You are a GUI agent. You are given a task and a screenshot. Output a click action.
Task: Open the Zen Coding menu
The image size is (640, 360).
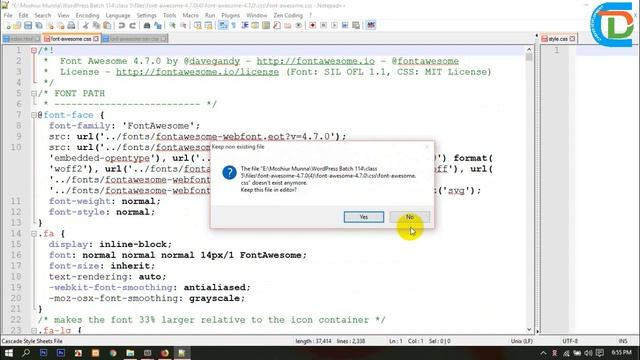pos(288,15)
